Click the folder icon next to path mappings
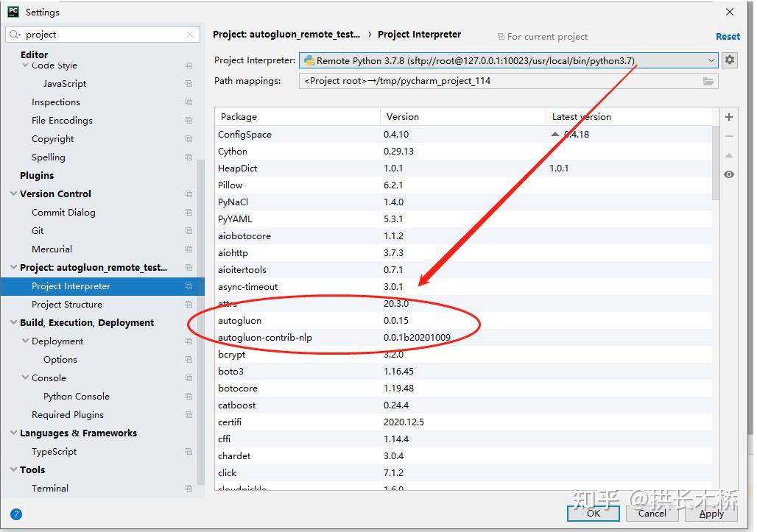The image size is (757, 532). click(x=708, y=81)
